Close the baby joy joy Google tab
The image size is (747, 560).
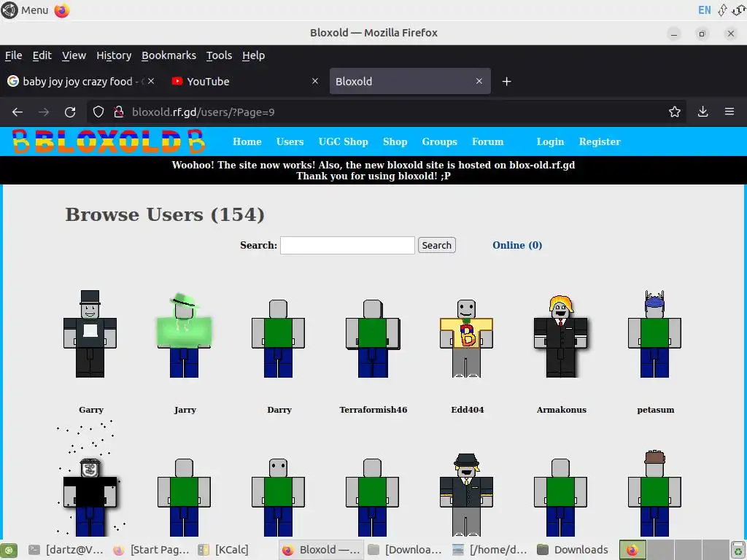[150, 82]
